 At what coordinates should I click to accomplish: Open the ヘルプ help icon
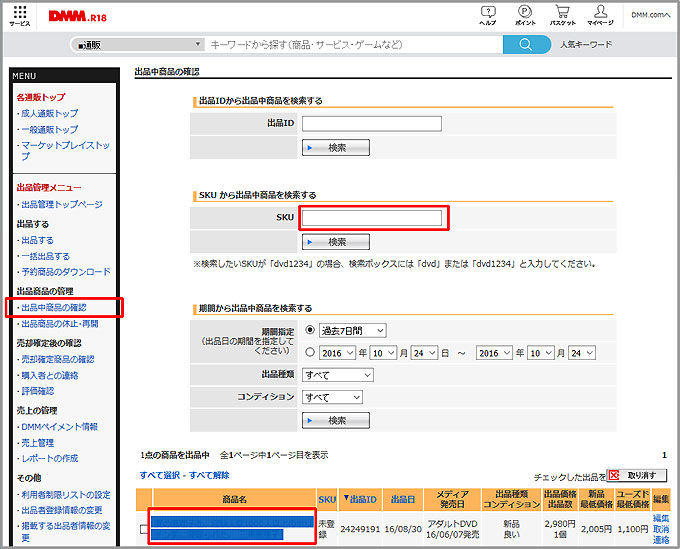pyautogui.click(x=488, y=16)
